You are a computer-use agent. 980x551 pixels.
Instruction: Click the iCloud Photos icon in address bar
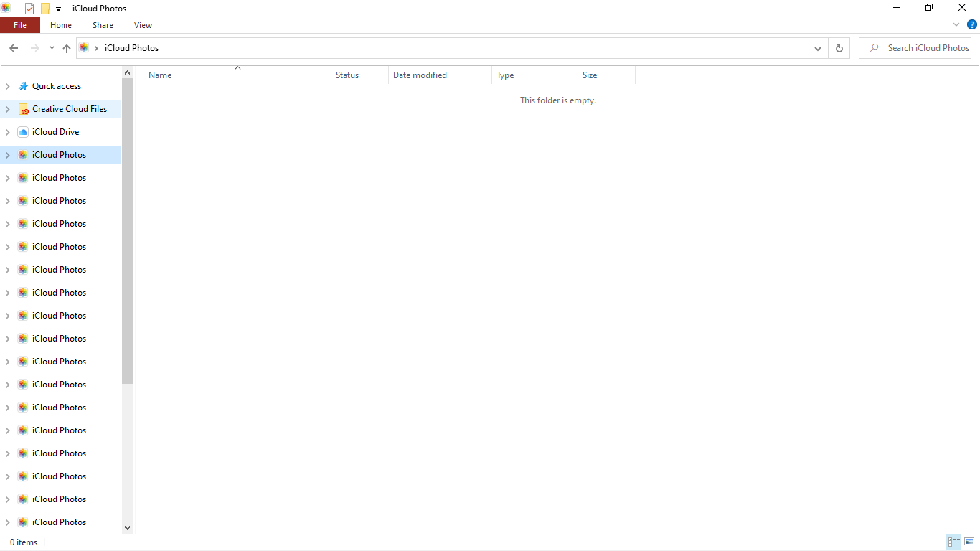[x=84, y=47]
